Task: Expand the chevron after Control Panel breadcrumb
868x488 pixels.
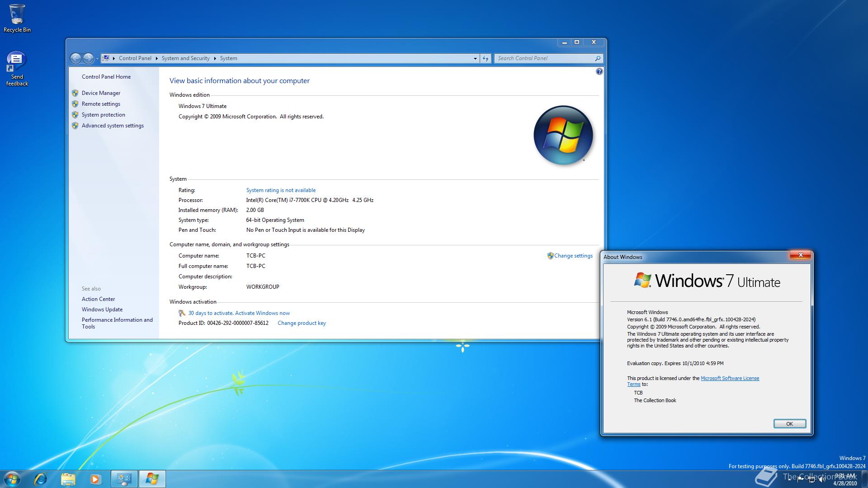Action: coord(156,58)
